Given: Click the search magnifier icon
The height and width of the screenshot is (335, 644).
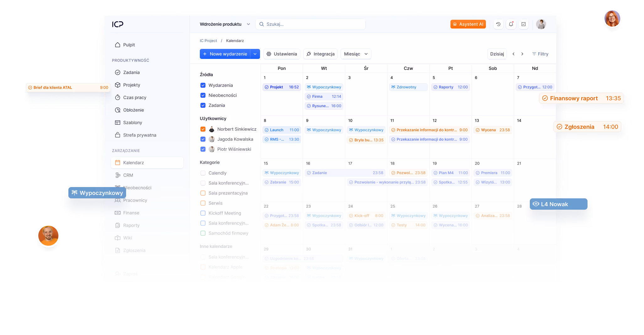Looking at the screenshot, I should [x=262, y=24].
